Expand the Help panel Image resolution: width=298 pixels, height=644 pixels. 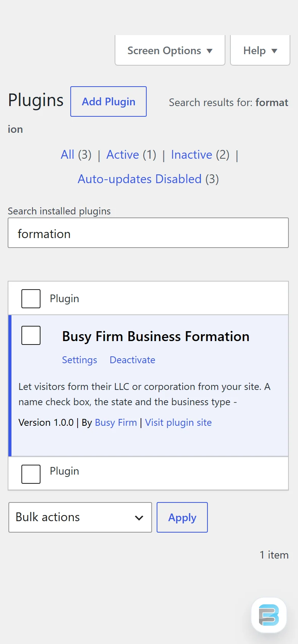260,50
